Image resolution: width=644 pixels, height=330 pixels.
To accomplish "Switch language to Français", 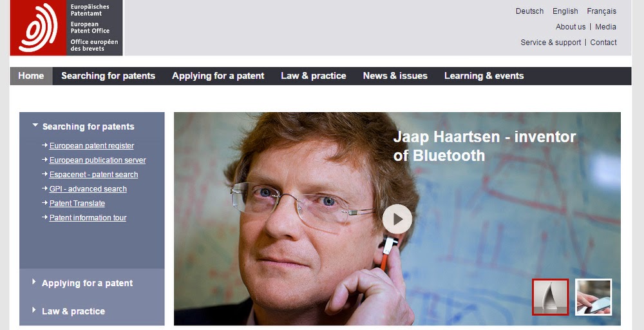I will (x=601, y=11).
